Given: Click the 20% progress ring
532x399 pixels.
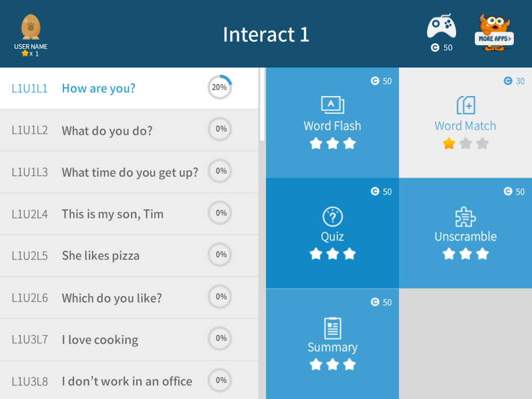Looking at the screenshot, I should [219, 87].
